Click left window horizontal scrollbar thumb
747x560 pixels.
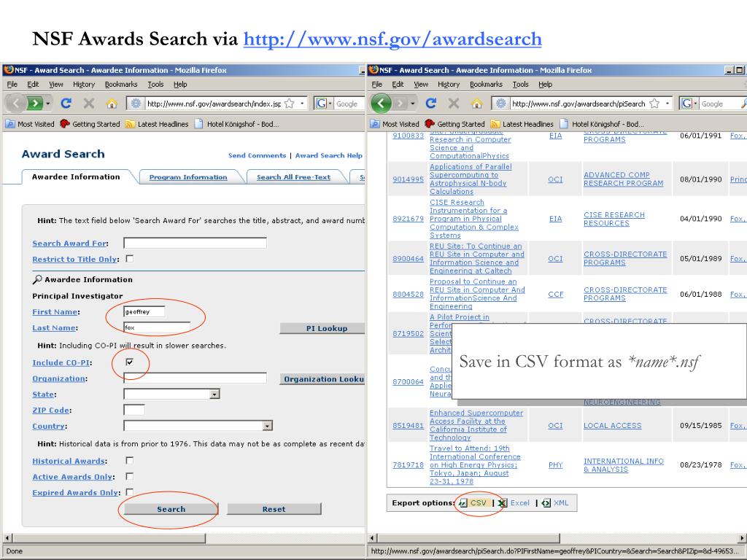coord(108,538)
